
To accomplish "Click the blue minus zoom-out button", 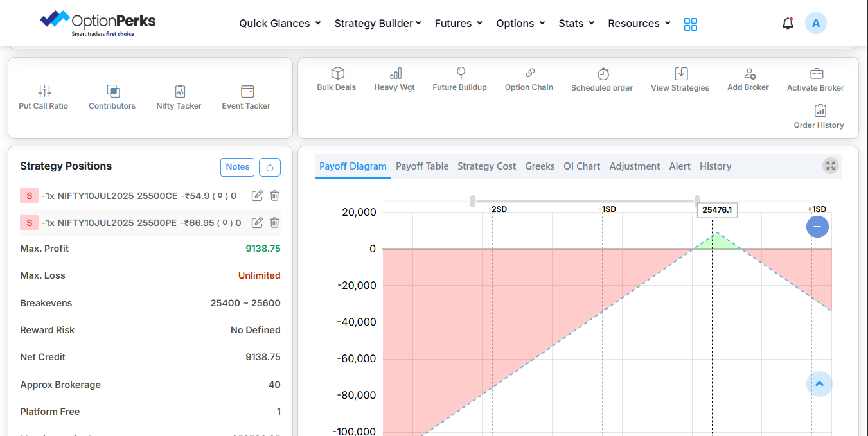I will 817,226.
